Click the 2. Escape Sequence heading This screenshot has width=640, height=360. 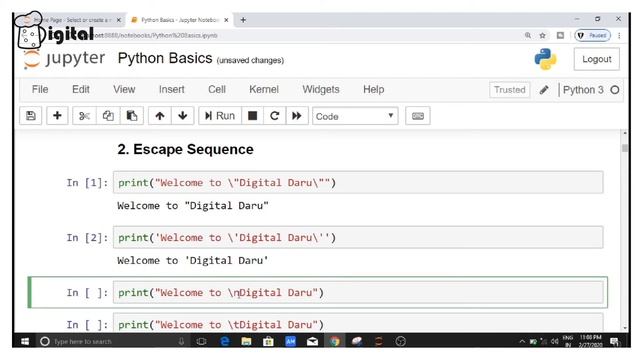[185, 149]
